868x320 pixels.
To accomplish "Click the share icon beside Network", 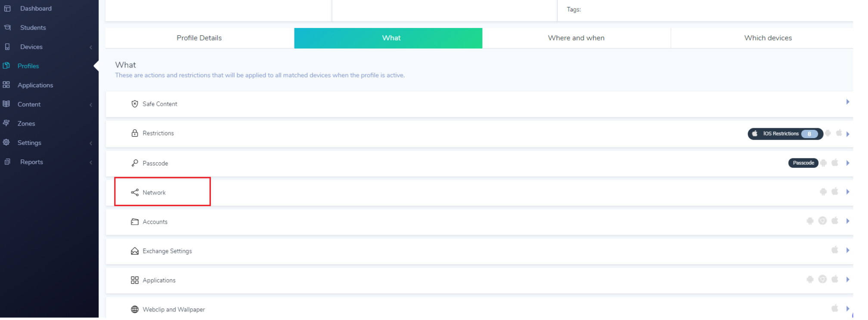I will [135, 193].
